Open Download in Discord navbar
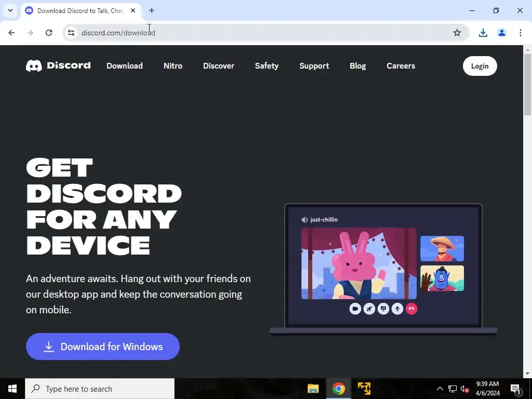 [x=125, y=66]
